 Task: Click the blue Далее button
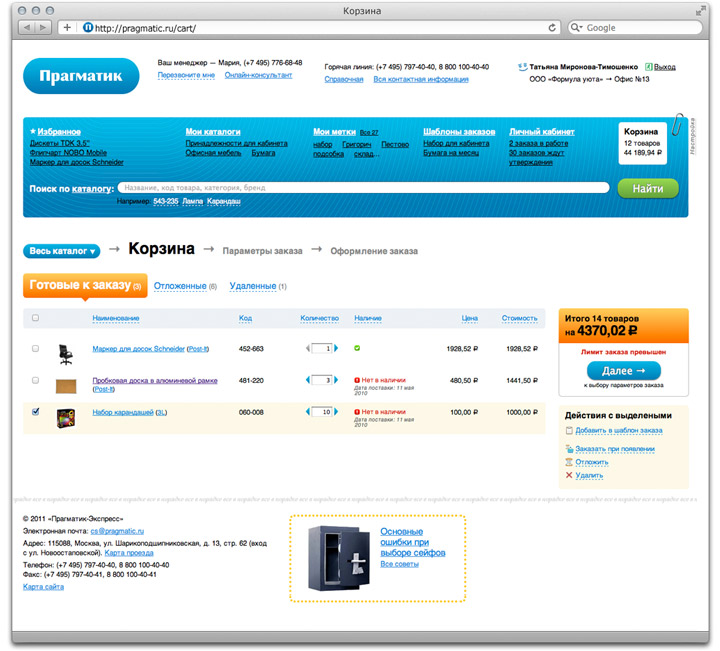[617, 370]
